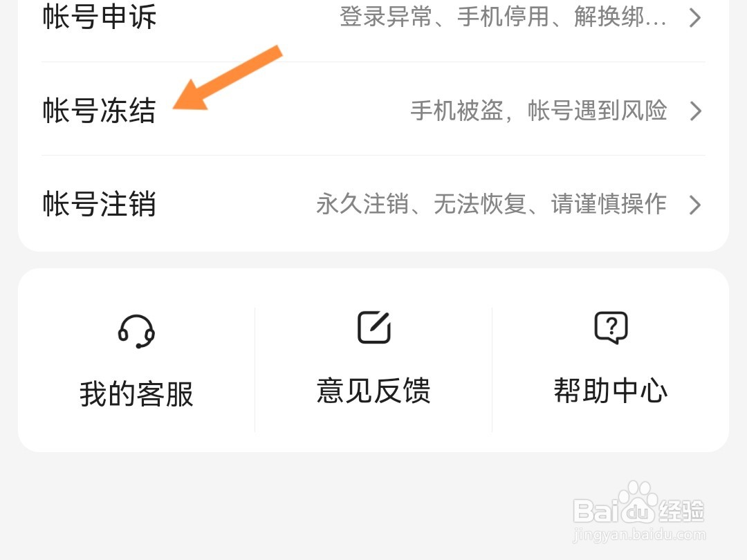Tap the 意见反馈 label
The height and width of the screenshot is (560, 747).
click(374, 391)
